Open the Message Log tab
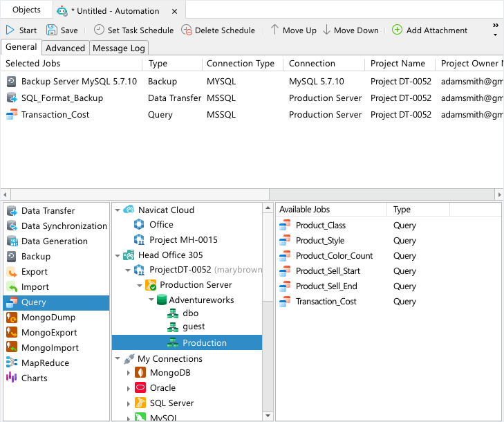Screen dimensions: 504x422 click(119, 48)
